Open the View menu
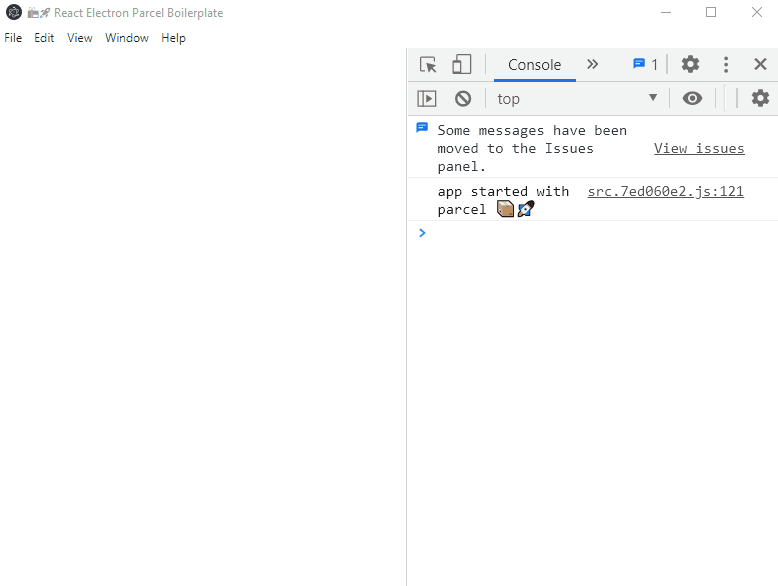The image size is (778, 586). [x=79, y=38]
